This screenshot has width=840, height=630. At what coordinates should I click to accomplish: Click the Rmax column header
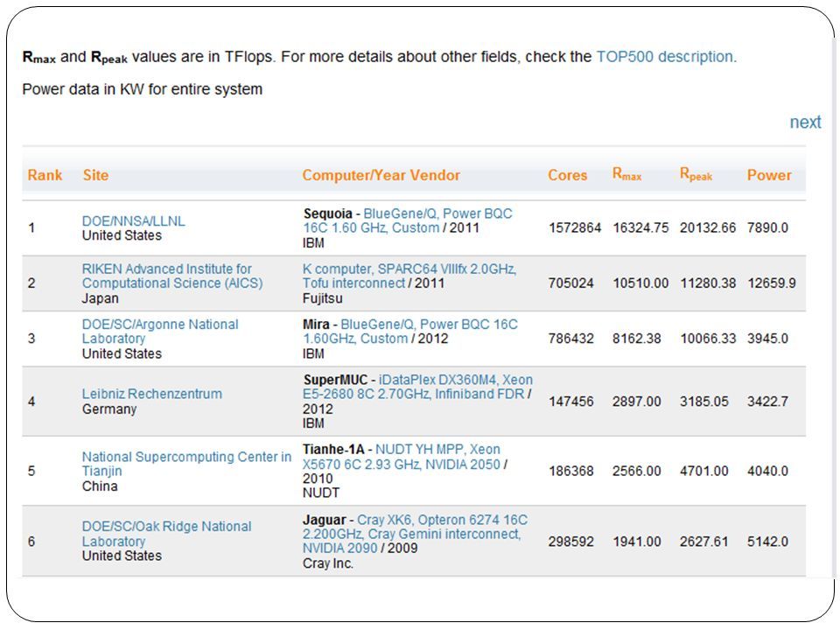pyautogui.click(x=626, y=175)
